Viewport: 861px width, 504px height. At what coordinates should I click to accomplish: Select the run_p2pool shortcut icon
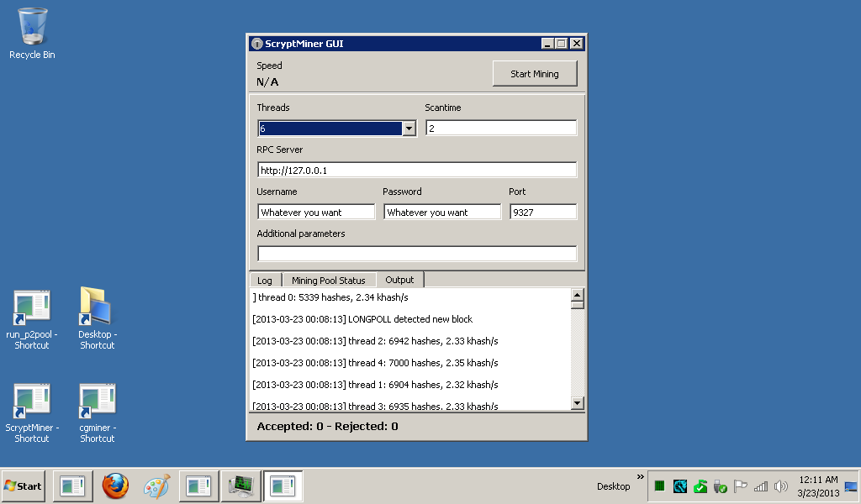coord(32,320)
